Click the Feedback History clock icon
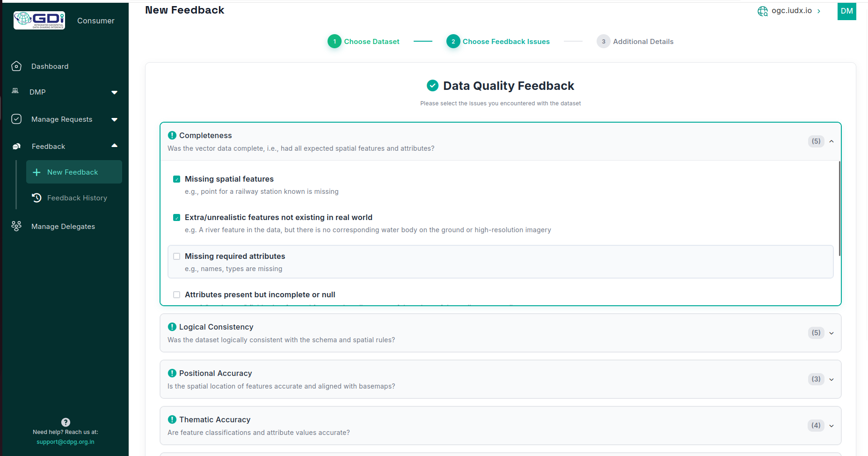 (37, 198)
